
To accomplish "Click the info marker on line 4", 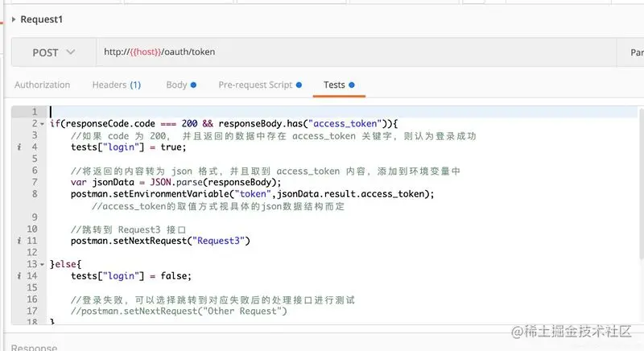I will coord(19,147).
